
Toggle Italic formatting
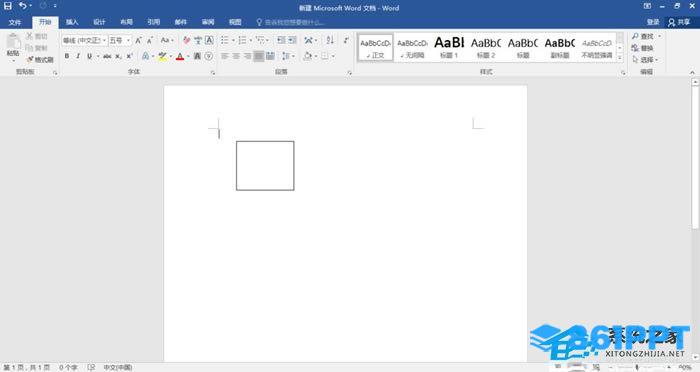tap(78, 56)
